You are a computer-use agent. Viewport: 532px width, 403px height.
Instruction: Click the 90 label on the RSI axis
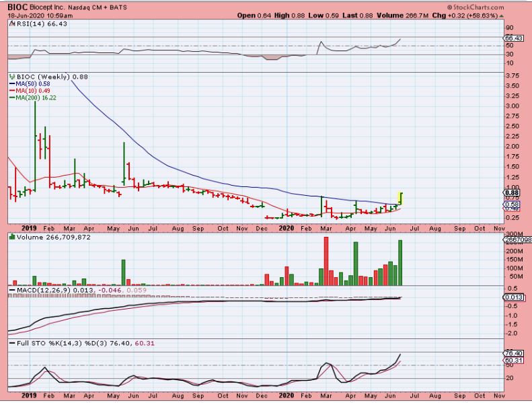click(x=510, y=28)
